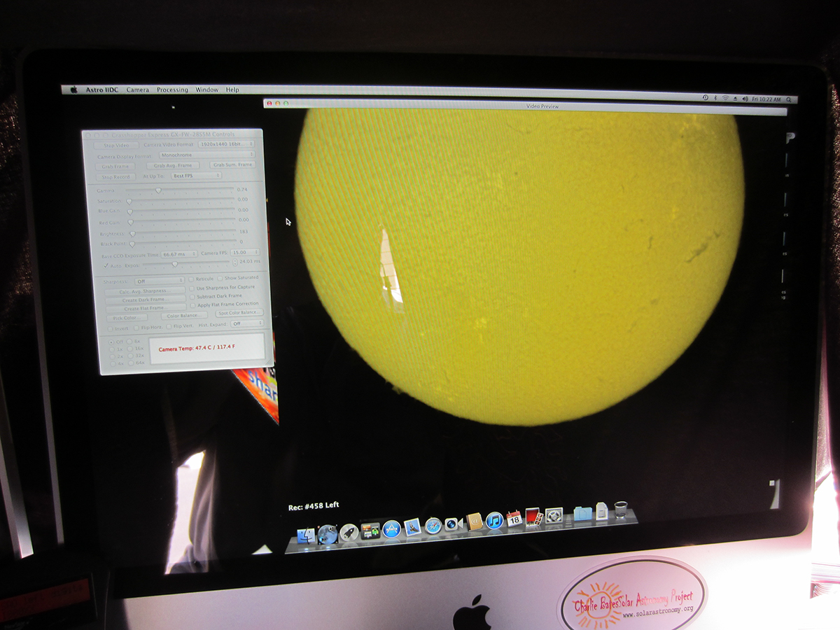Click the Stop Video button

tap(116, 145)
